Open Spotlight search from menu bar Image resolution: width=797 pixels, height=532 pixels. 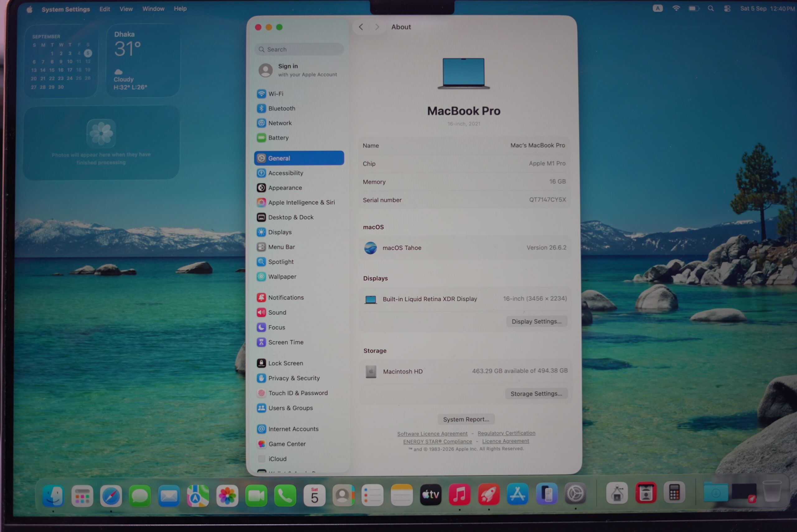pyautogui.click(x=711, y=8)
